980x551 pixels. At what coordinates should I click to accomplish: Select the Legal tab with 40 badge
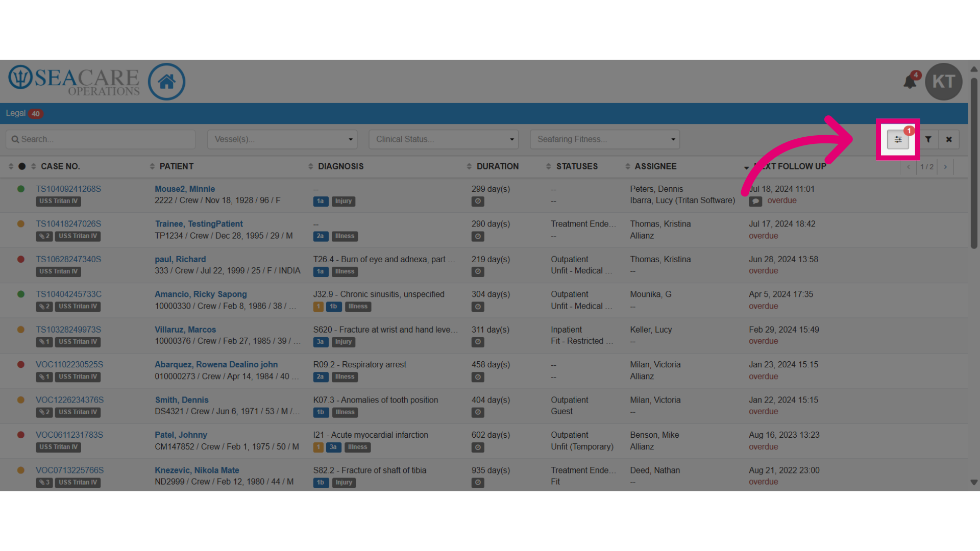[24, 113]
